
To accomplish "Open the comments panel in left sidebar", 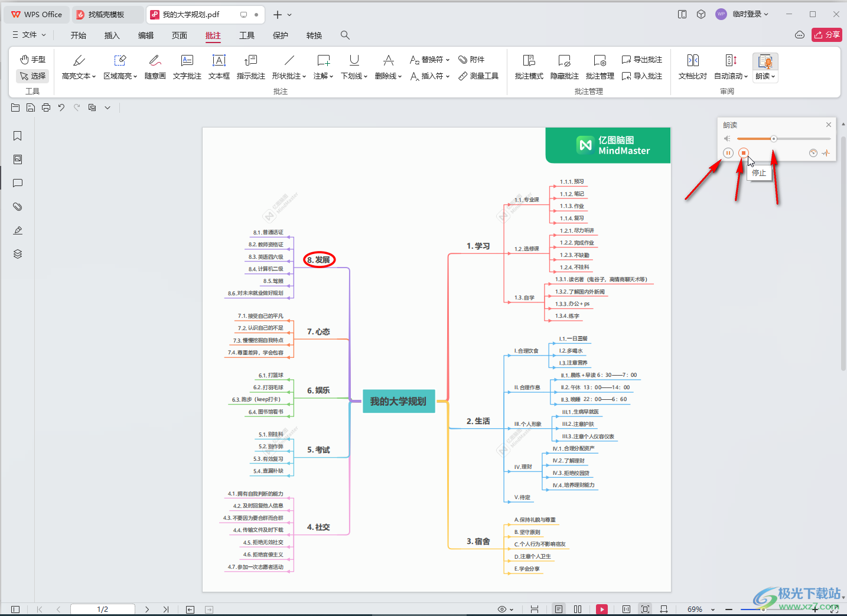I will 18,183.
